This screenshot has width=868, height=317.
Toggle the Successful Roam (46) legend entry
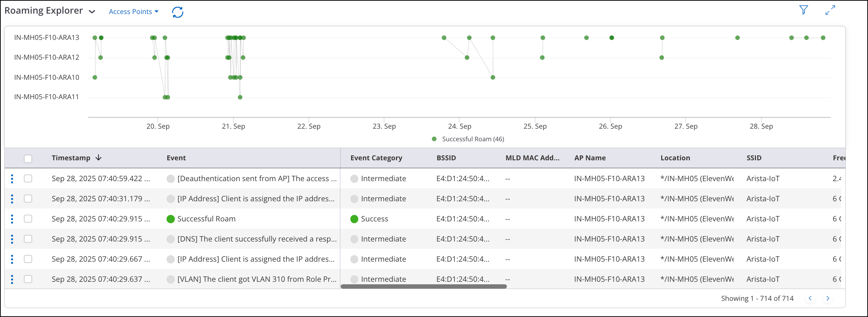[468, 139]
